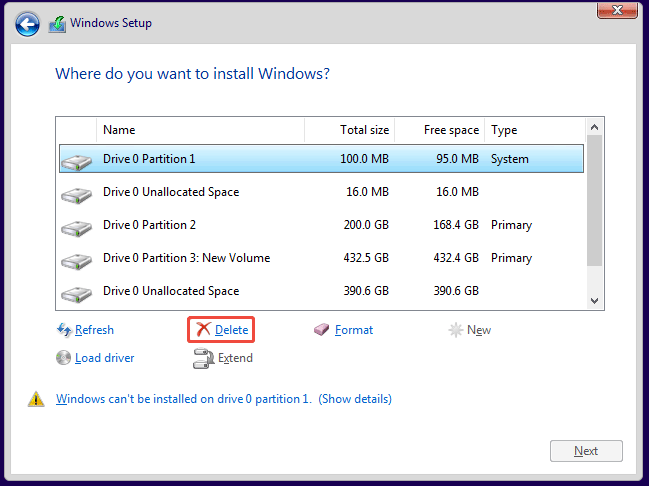649x486 pixels.
Task: Click the Load driver disc icon
Action: pyautogui.click(x=63, y=358)
